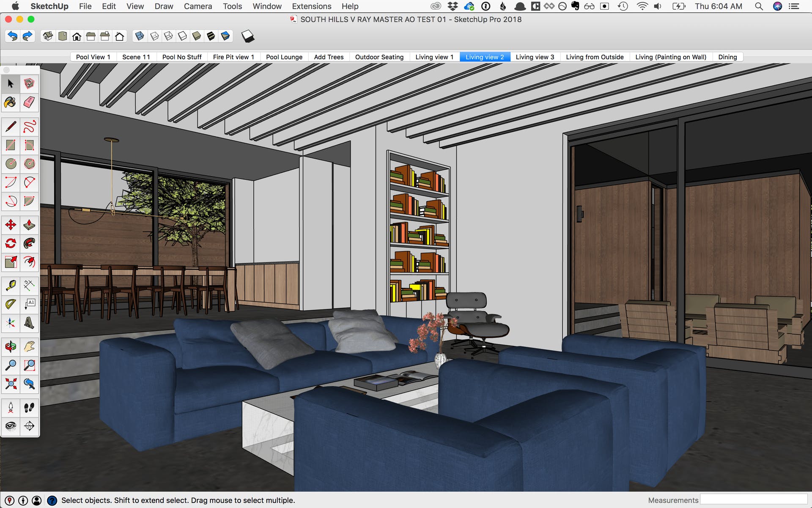Activate the Orbit tool
Screen dimensions: 812x508
(x=11, y=347)
